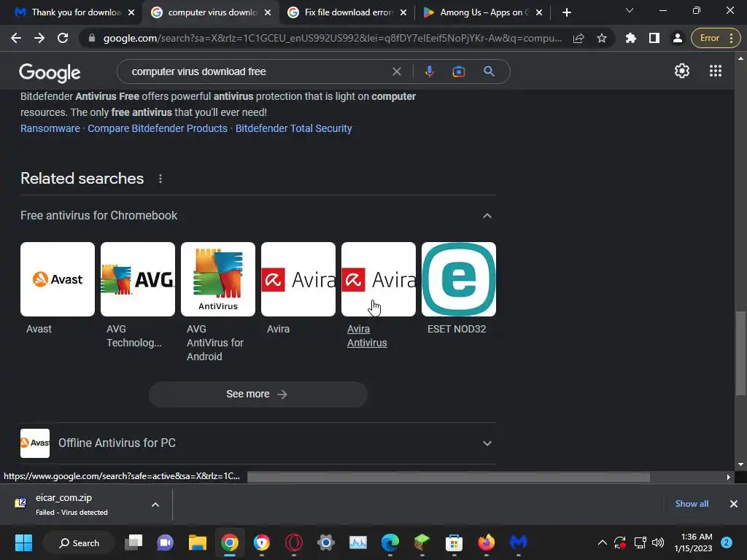Image resolution: width=747 pixels, height=560 pixels.
Task: Search by image with Google Lens
Action: click(x=458, y=71)
